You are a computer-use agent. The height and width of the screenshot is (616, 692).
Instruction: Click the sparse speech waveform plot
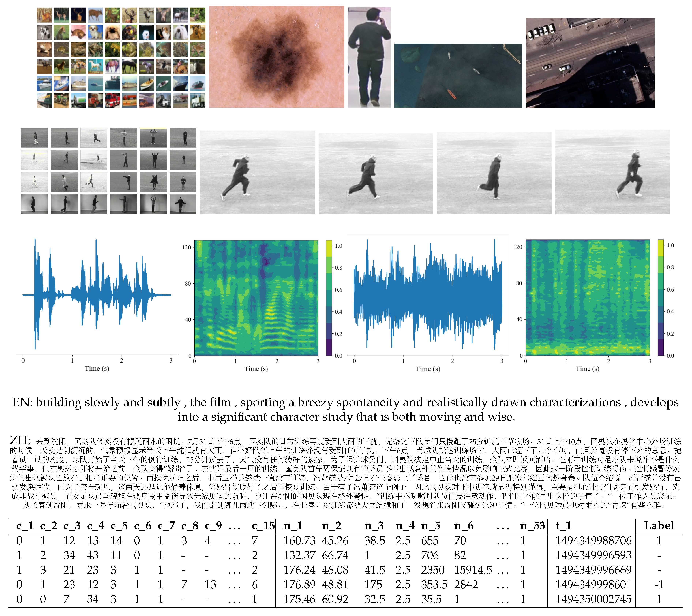(96, 294)
